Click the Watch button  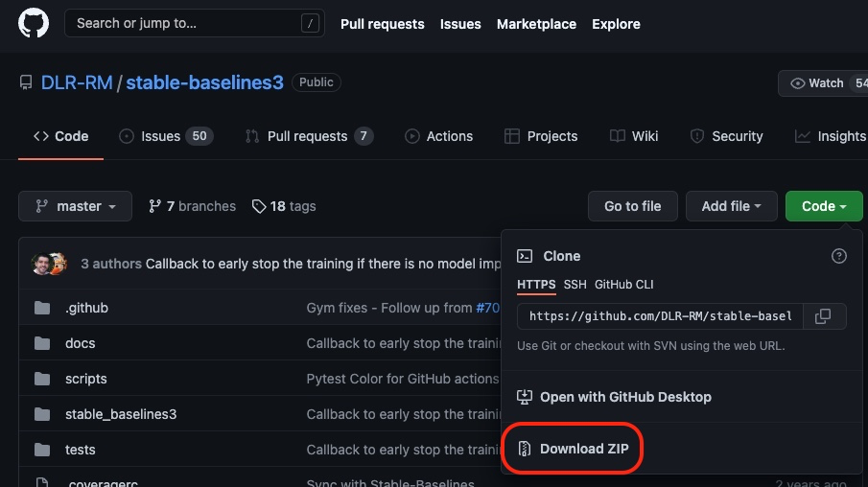823,83
